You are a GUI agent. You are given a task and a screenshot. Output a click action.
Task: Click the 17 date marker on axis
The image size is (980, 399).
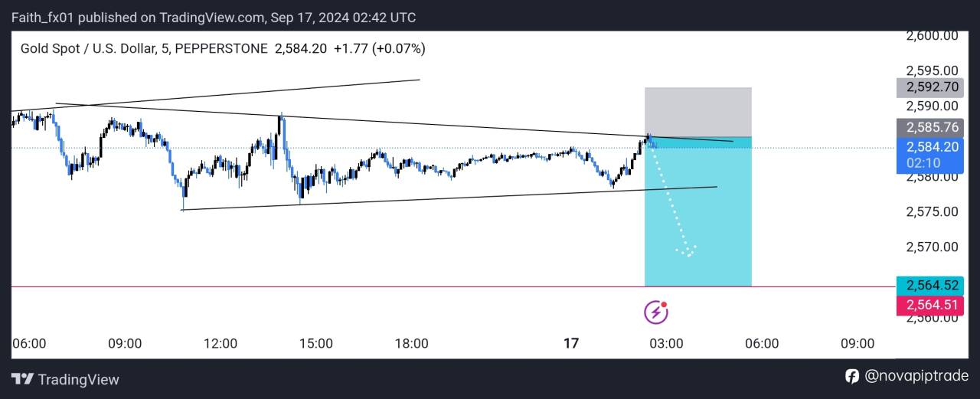coord(570,344)
